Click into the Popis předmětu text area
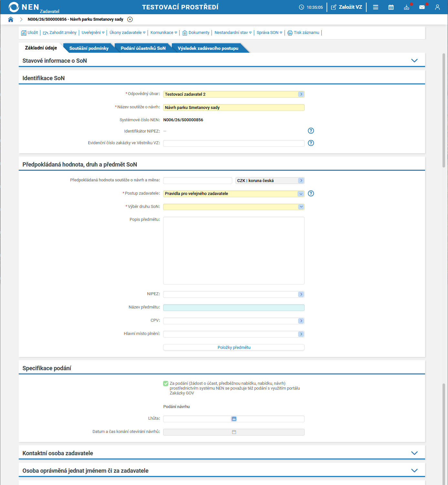The image size is (448, 485). (234, 251)
